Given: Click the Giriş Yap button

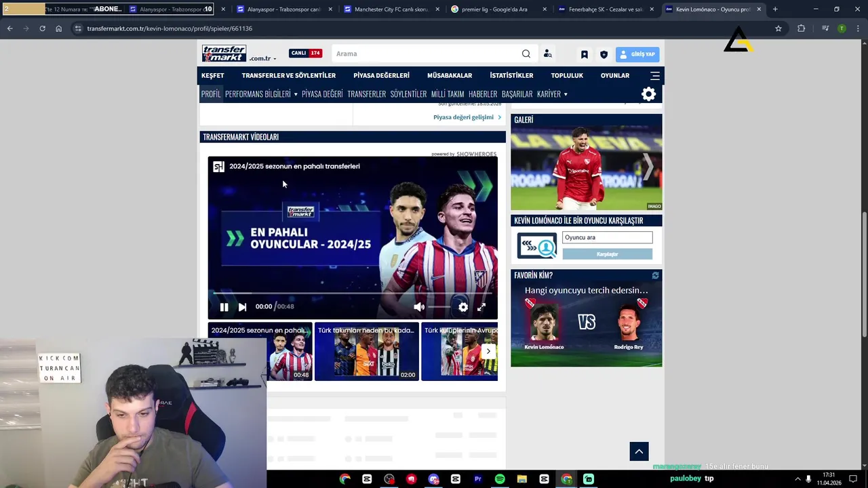Looking at the screenshot, I should (x=637, y=54).
